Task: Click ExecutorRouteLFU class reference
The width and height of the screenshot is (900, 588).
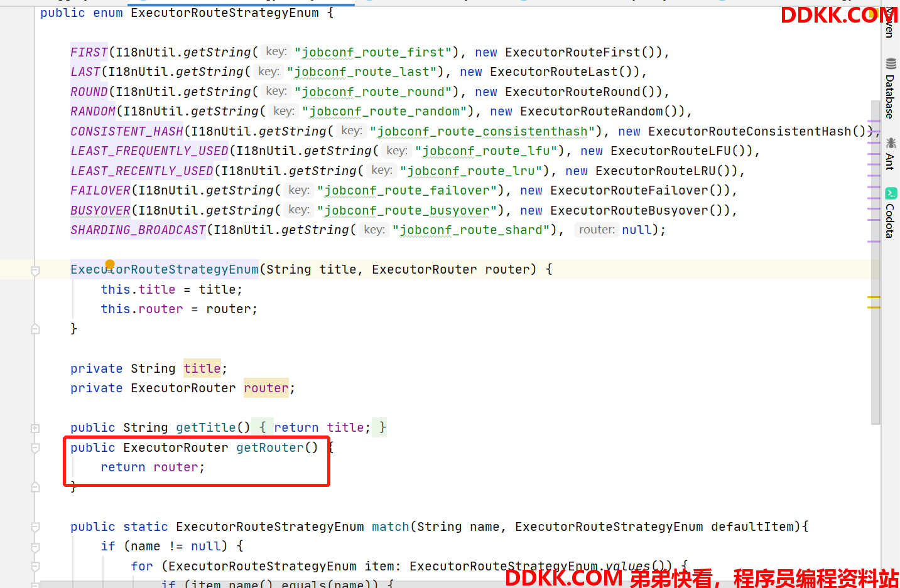Action: [671, 151]
